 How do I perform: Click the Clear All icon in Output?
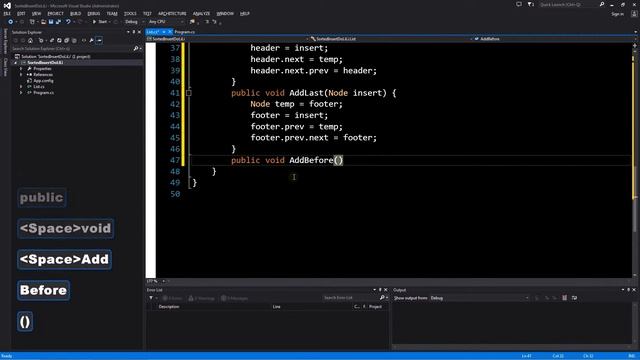[x=564, y=298]
